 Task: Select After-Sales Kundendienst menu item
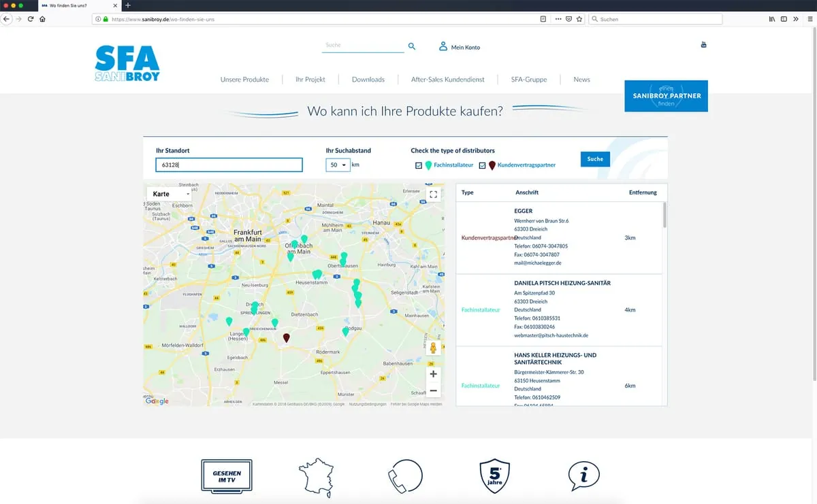pos(447,80)
